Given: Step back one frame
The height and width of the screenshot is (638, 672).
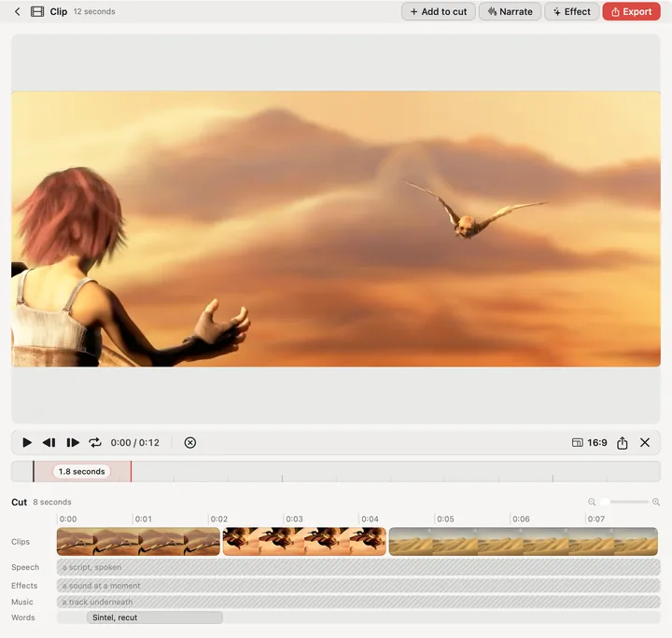Looking at the screenshot, I should [x=49, y=442].
